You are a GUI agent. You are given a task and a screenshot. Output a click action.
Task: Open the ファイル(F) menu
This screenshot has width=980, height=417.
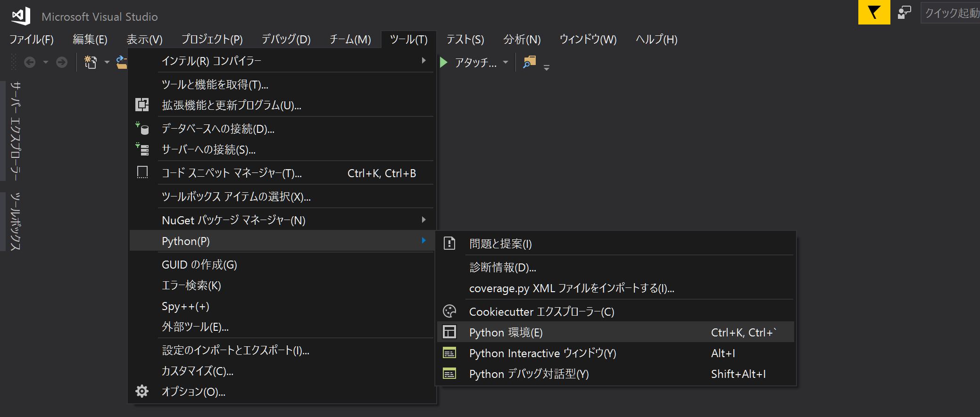click(32, 39)
